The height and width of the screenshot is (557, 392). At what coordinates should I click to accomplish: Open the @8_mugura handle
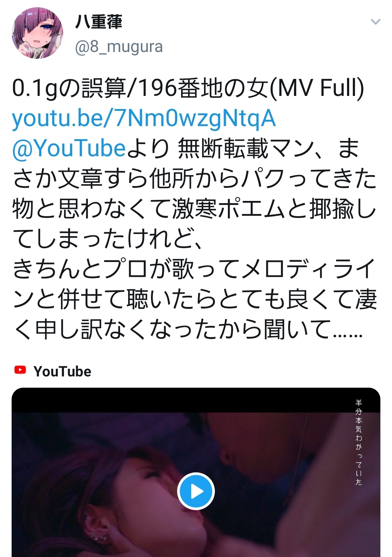[119, 47]
